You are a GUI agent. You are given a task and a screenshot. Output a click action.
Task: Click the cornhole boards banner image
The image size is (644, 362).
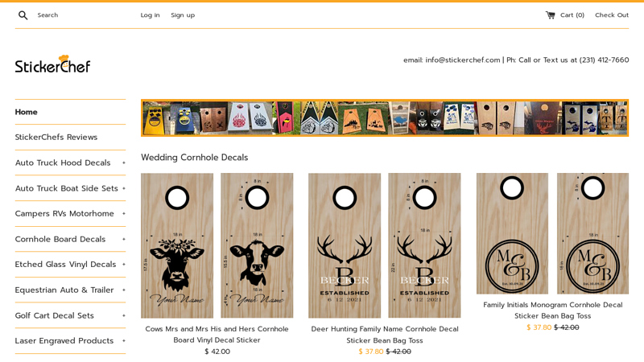tap(385, 117)
